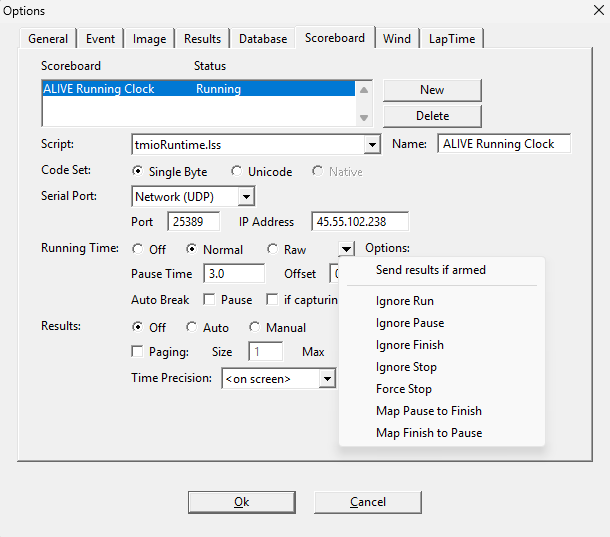Image resolution: width=610 pixels, height=537 pixels.
Task: Open the Serial Port dropdown
Action: tap(246, 197)
